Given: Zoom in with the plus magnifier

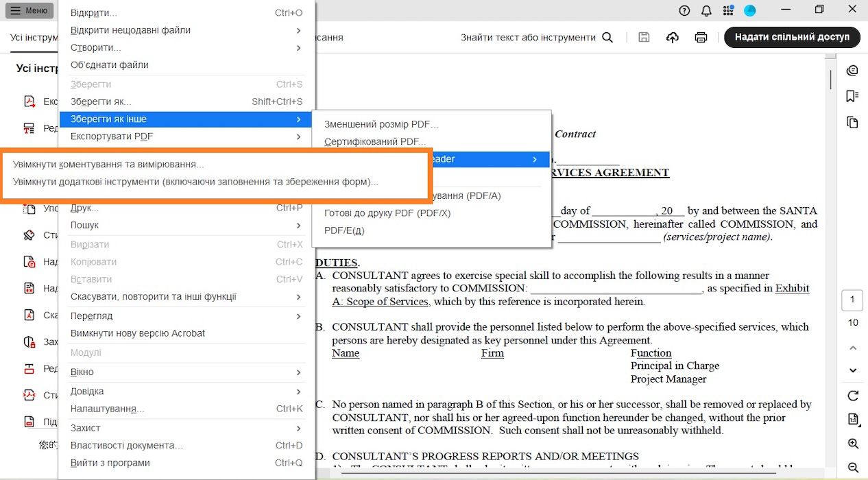Looking at the screenshot, I should click(853, 444).
